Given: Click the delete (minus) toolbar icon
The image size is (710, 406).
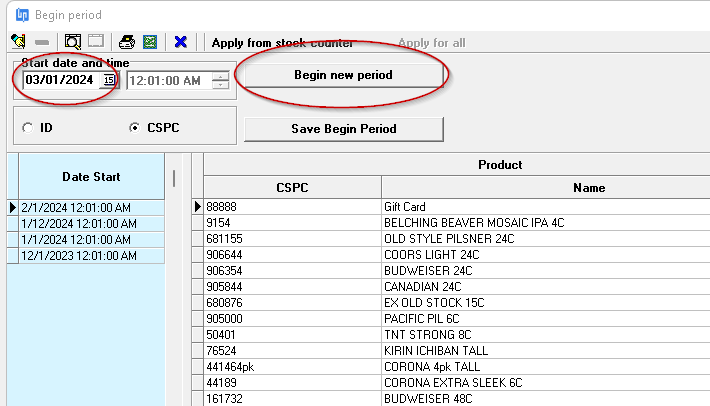Looking at the screenshot, I should (42, 42).
